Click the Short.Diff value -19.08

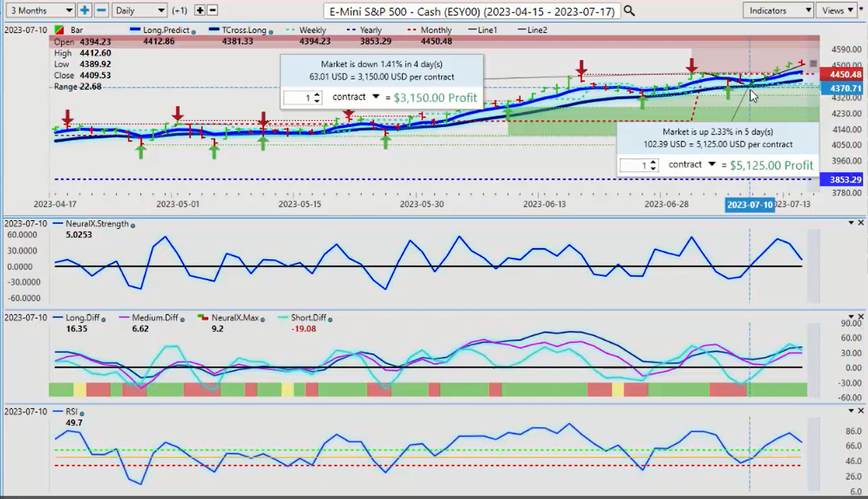point(303,328)
